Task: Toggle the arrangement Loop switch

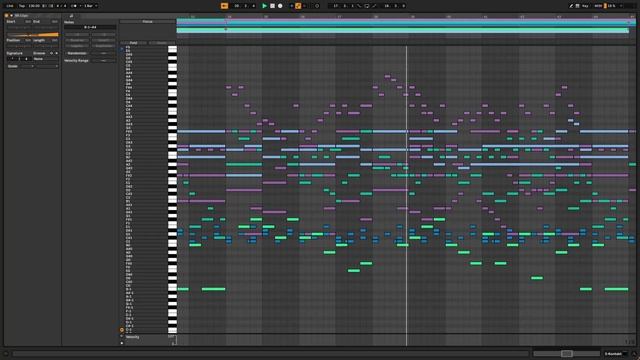Action: click(x=367, y=6)
